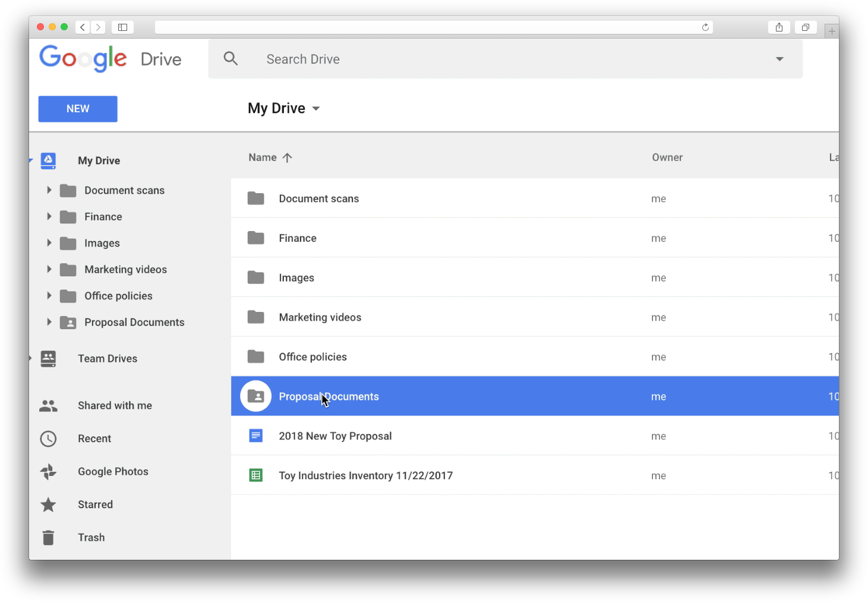Viewport: 868px width, 602px height.
Task: Click the Recent clock icon
Action: (48, 439)
